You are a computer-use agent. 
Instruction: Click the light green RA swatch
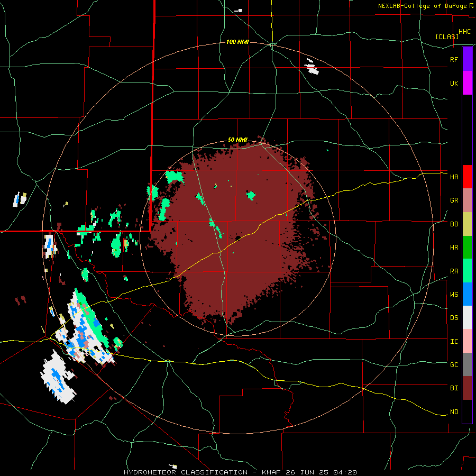pos(467,271)
